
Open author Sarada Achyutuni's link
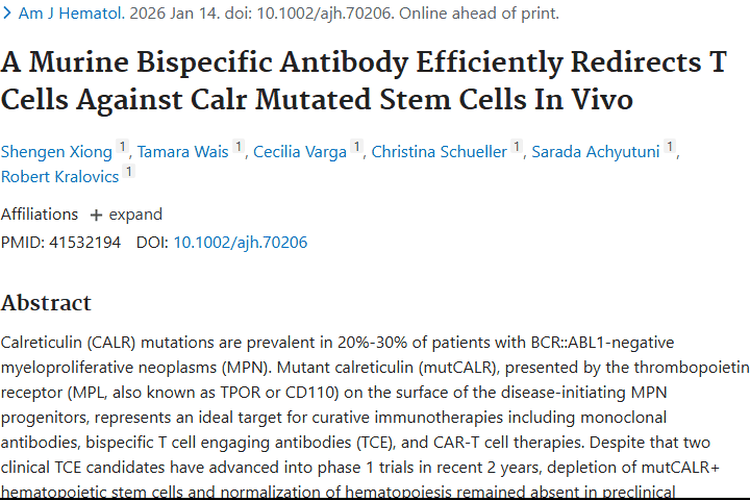click(596, 152)
